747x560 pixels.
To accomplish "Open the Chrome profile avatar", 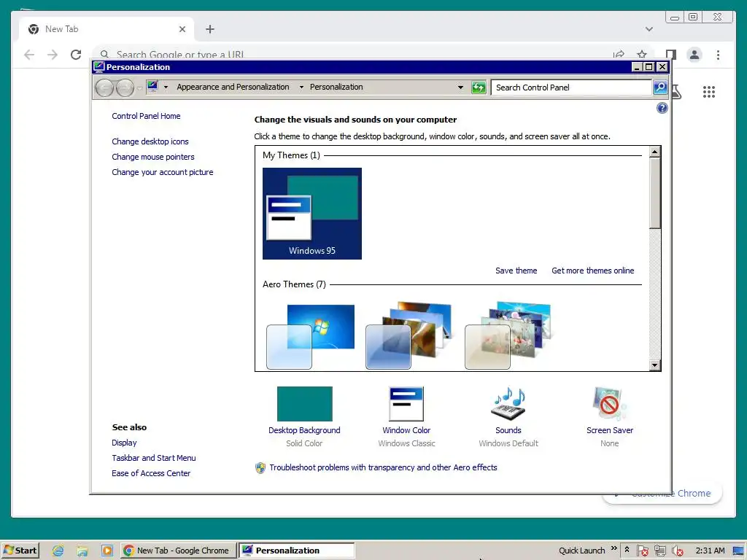I will coord(694,55).
